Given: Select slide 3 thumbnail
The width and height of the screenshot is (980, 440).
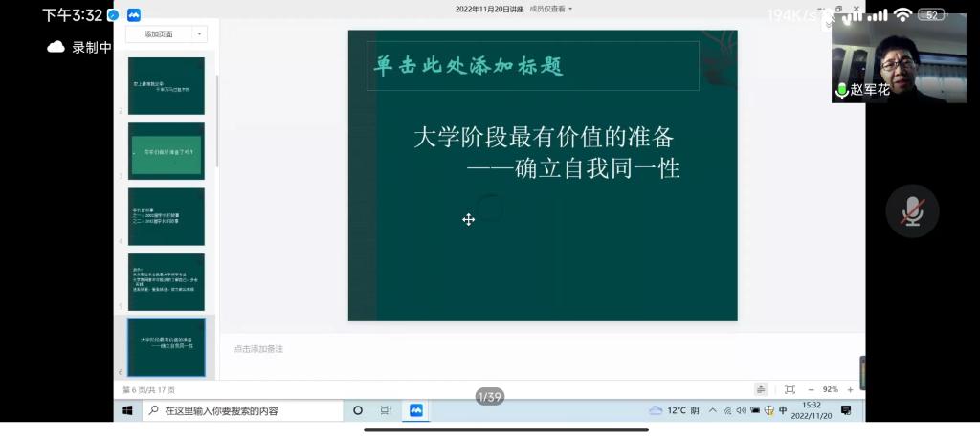Looking at the screenshot, I should pos(167,151).
